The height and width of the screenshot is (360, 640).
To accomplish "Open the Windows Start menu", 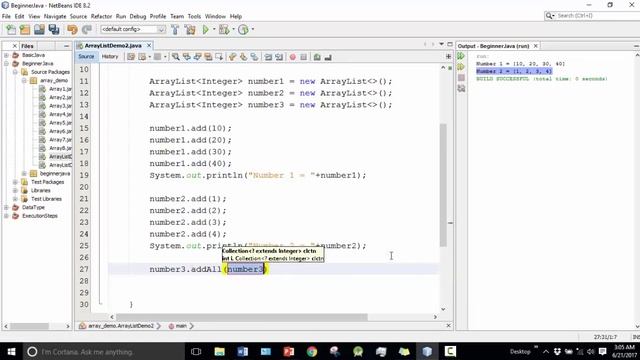I will click(11, 351).
